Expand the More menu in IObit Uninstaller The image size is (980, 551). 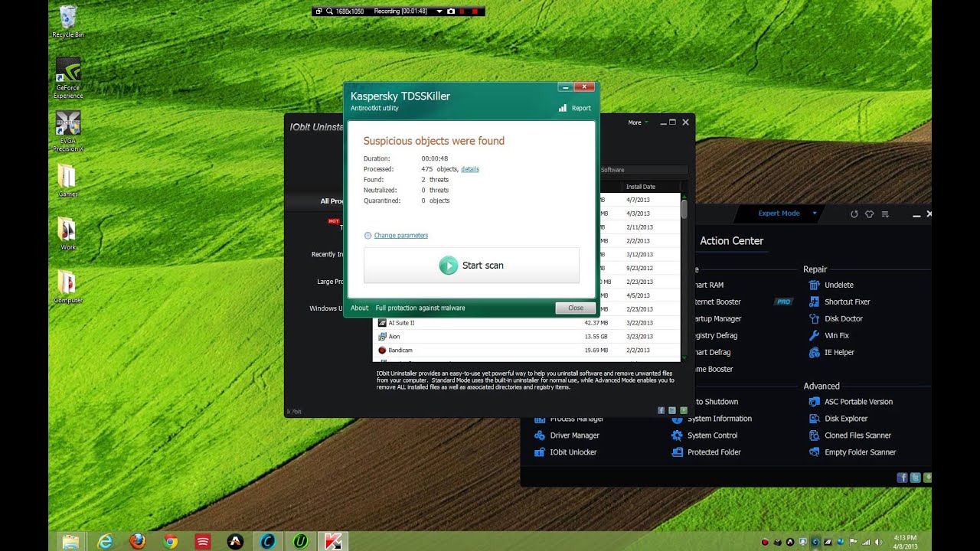[x=638, y=122]
